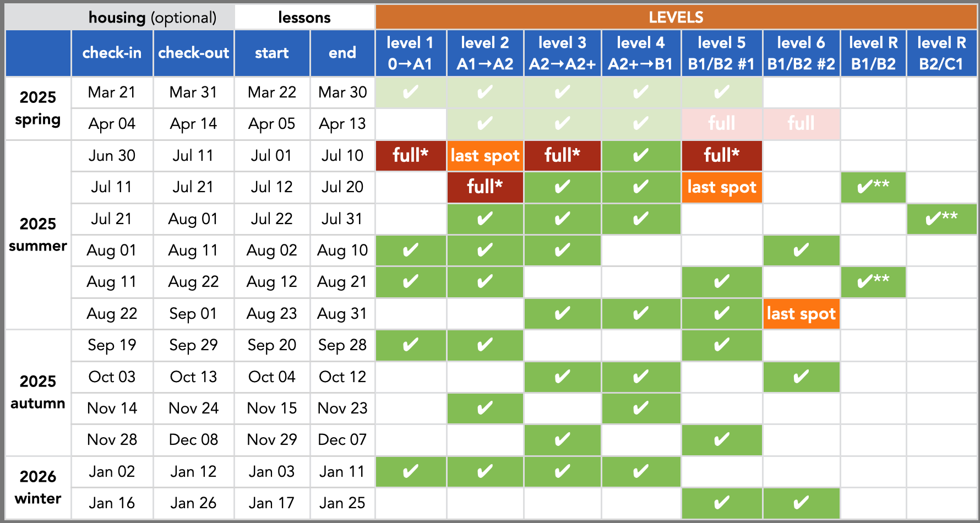Click the level 3 checkmark for Nov 29 session
Screen dimensions: 980x523
pos(562,440)
